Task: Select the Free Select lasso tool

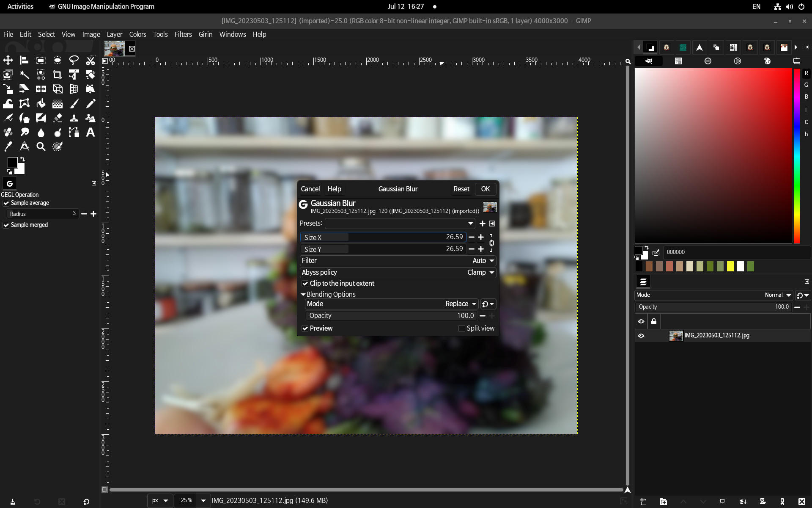Action: tap(74, 60)
